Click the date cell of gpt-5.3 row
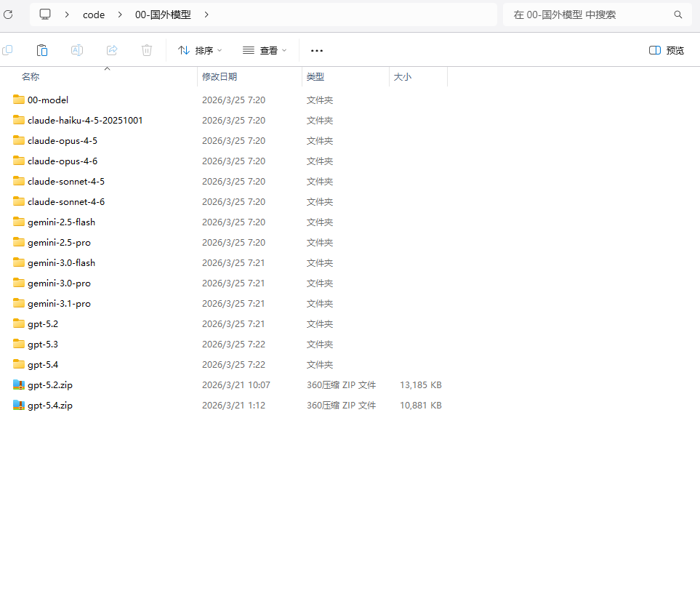Screen dimensions: 700x596 [233, 345]
